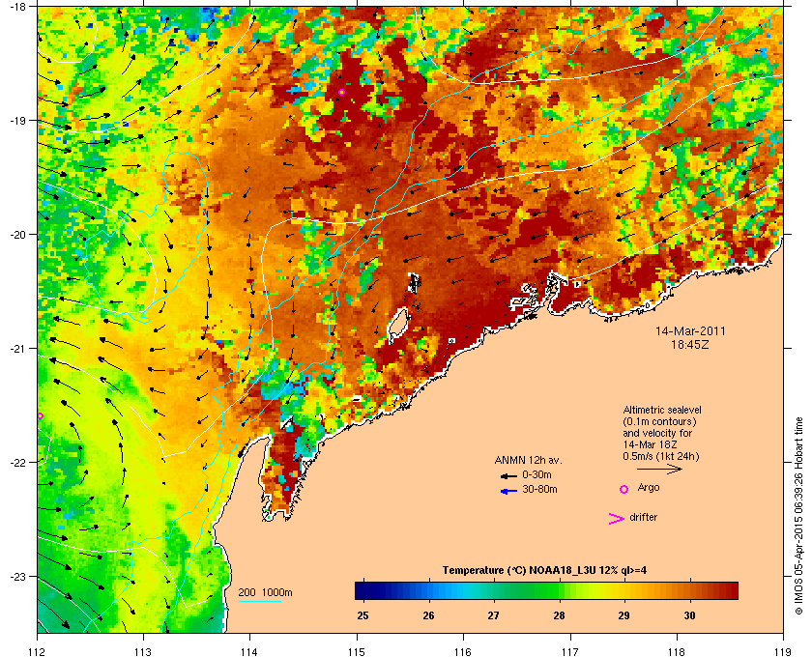Click the longitude axis label 117
812x657 pixels.
click(x=570, y=651)
